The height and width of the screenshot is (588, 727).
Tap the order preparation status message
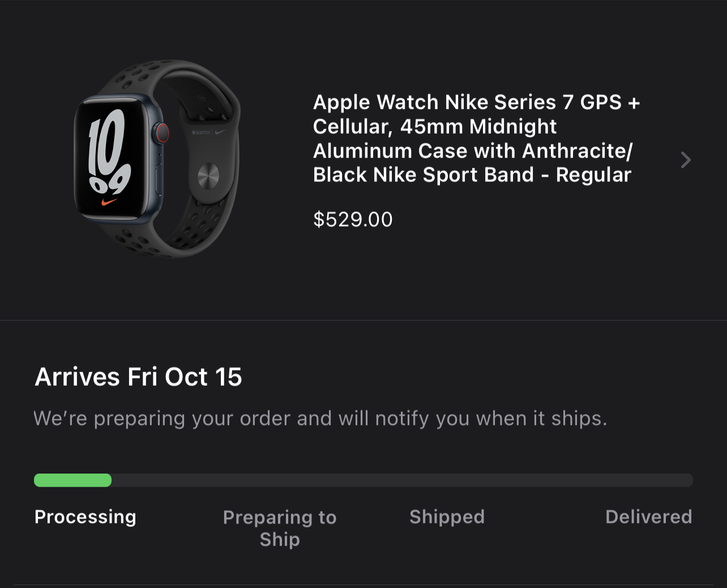coord(320,419)
